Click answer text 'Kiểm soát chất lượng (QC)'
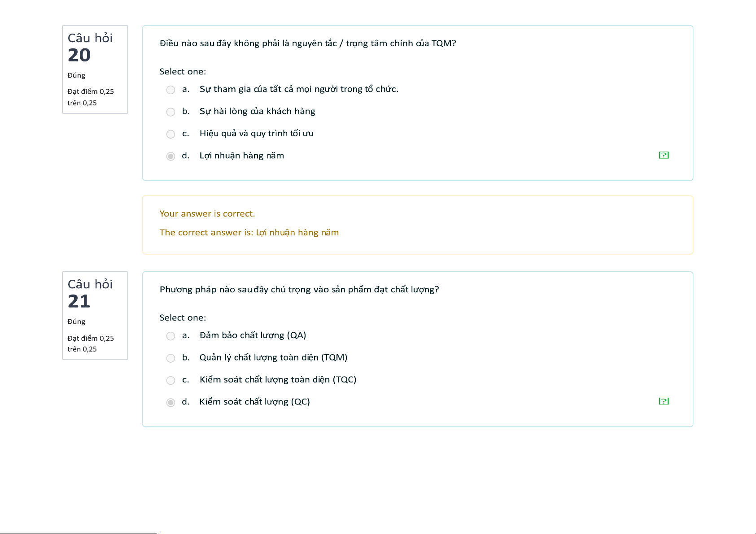 (255, 402)
